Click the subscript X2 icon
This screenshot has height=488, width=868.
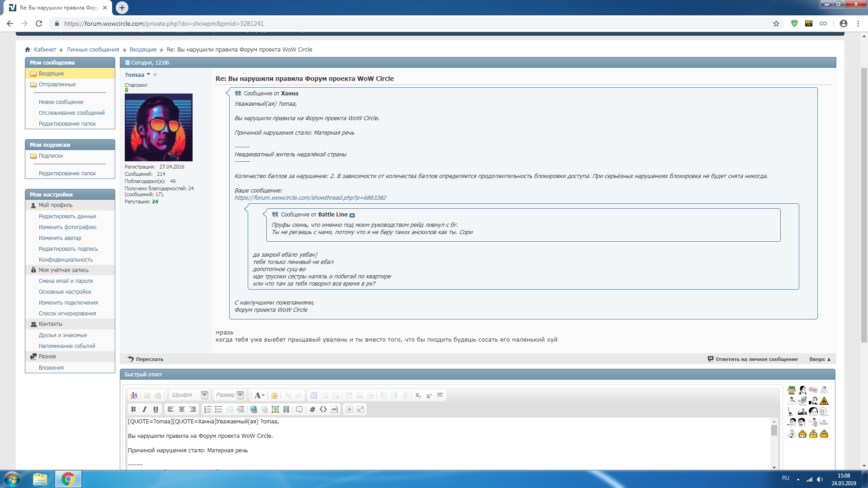pyautogui.click(x=418, y=395)
